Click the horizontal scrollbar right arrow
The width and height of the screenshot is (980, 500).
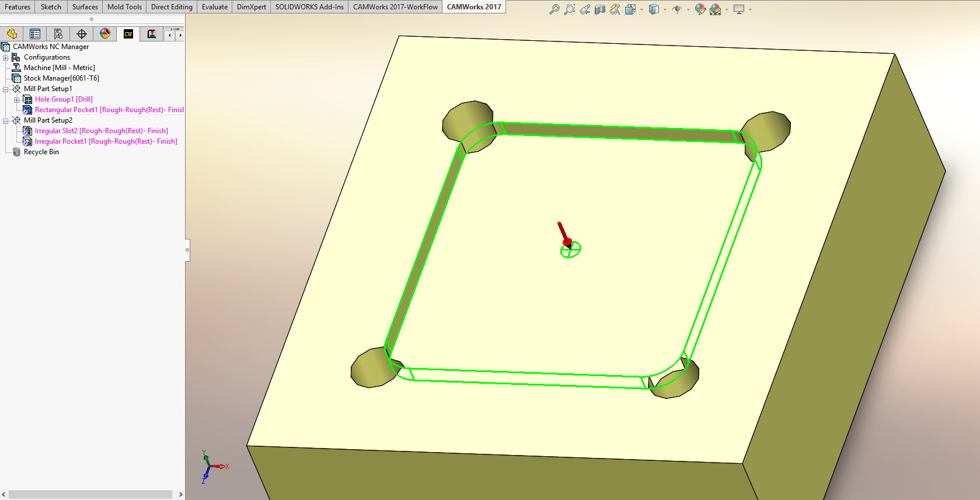point(180,495)
